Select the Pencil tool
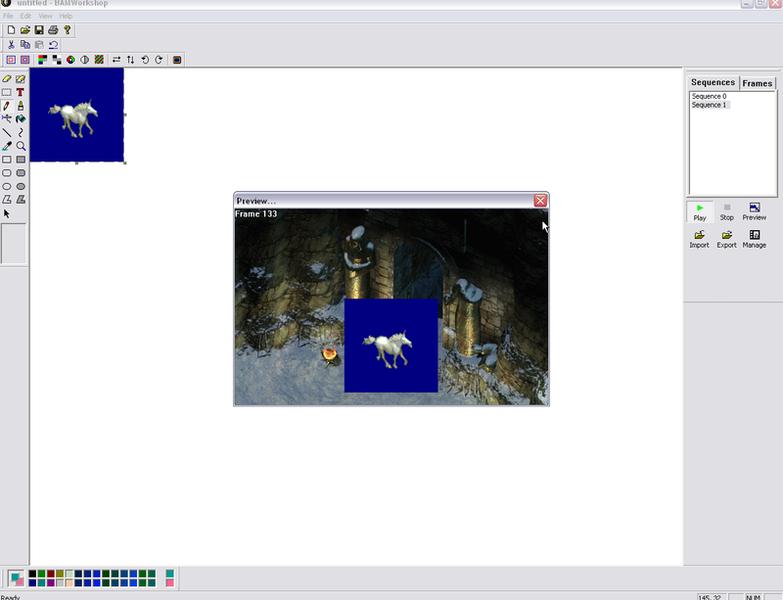This screenshot has width=783, height=600. click(x=6, y=106)
